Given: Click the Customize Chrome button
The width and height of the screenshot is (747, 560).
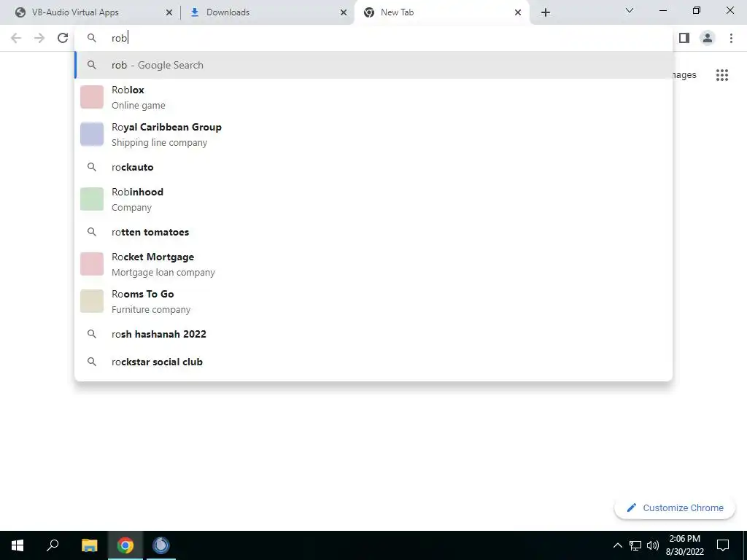Looking at the screenshot, I should (675, 508).
